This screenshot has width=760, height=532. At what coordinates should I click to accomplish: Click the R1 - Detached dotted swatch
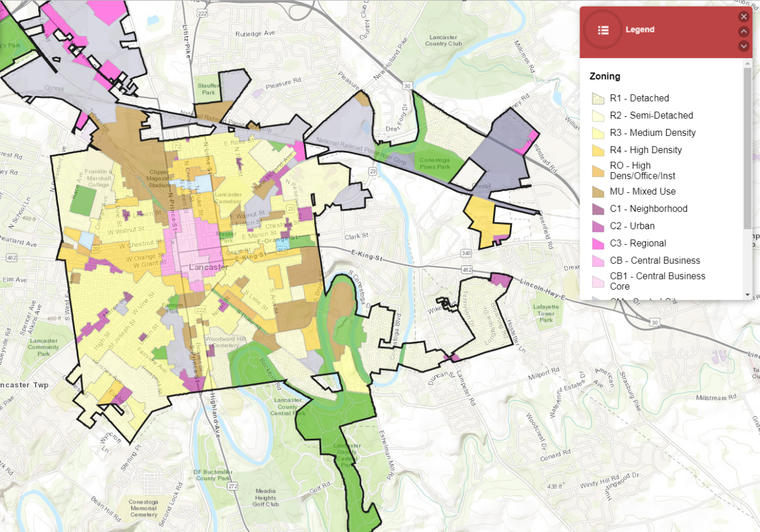[598, 99]
